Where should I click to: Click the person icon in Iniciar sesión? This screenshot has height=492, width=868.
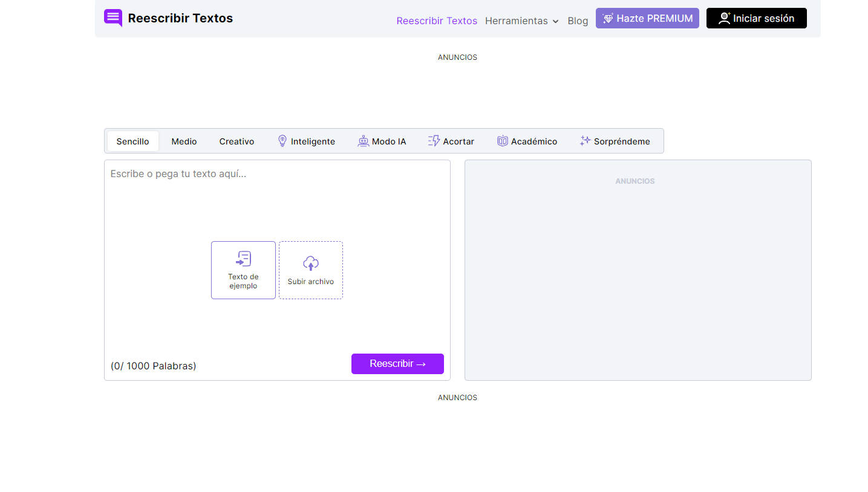(724, 18)
